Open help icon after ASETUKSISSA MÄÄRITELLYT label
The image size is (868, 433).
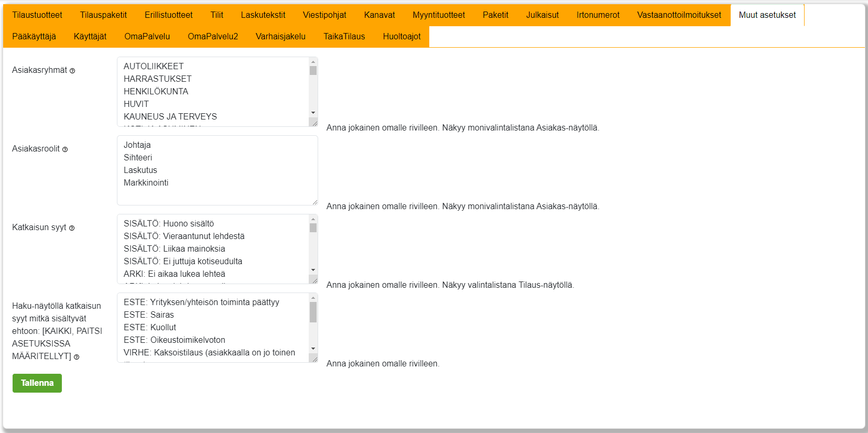click(77, 357)
